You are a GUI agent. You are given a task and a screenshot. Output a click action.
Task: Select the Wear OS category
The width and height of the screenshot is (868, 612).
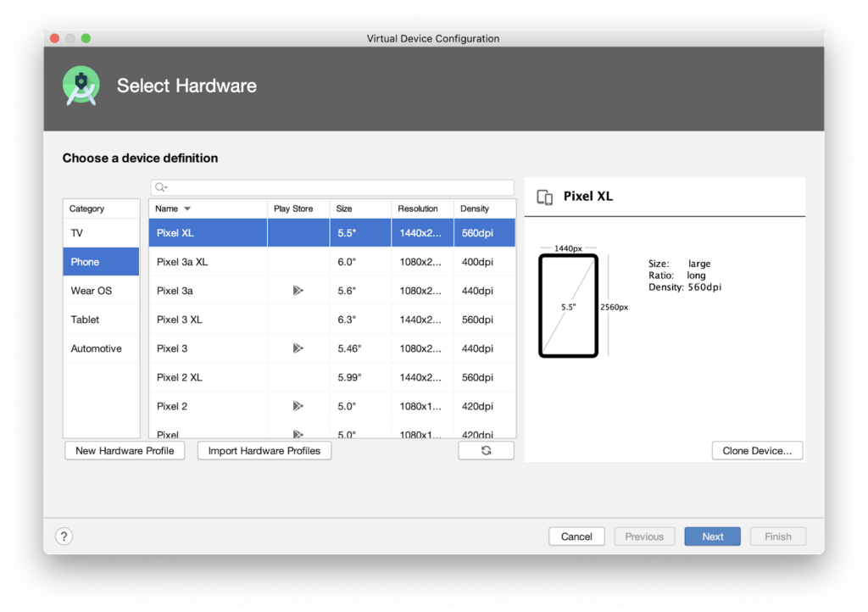(x=101, y=291)
